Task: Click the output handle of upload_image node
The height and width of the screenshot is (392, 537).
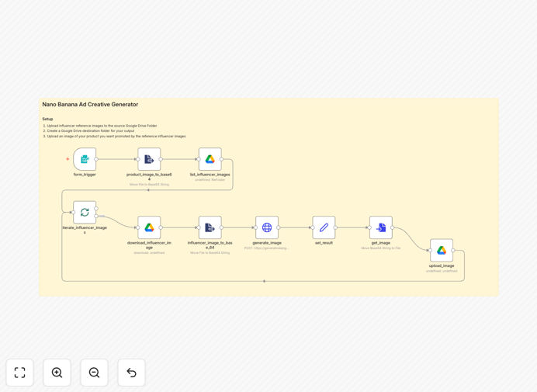Action: point(453,251)
